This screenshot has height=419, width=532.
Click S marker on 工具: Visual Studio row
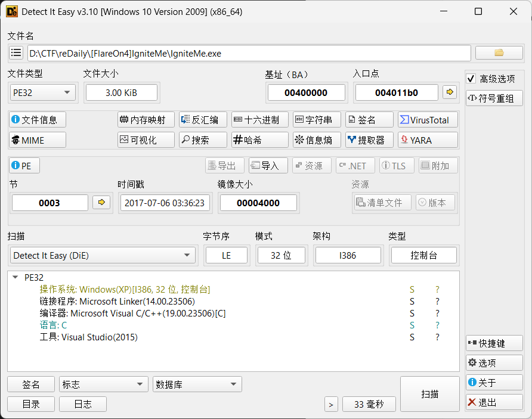(412, 337)
